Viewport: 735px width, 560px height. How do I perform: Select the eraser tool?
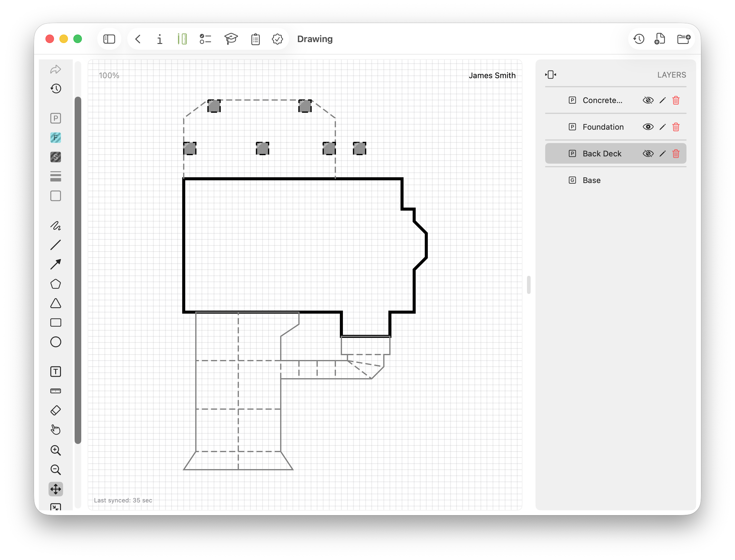(x=56, y=410)
